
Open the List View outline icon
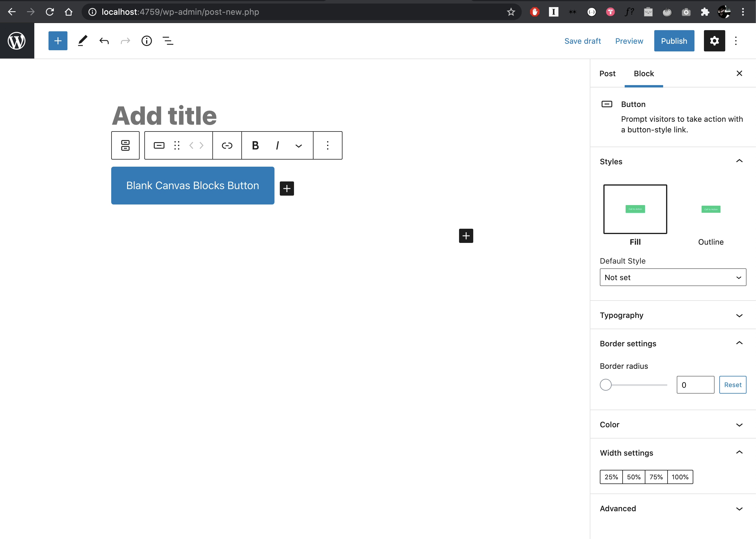click(168, 41)
